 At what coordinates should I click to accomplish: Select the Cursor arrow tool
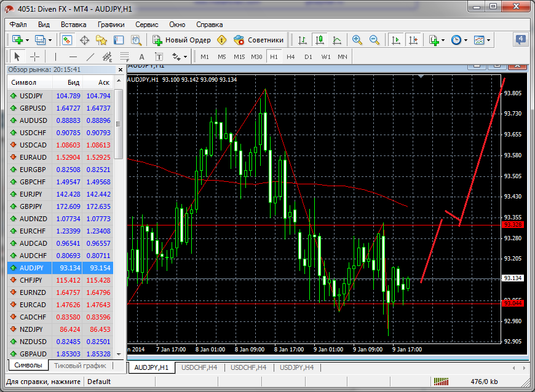(x=17, y=57)
